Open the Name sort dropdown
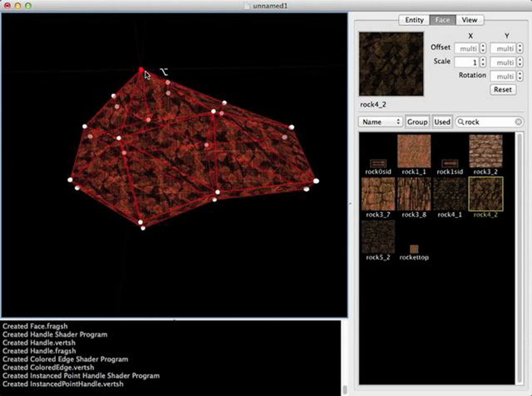The image size is (532, 396). (x=380, y=122)
